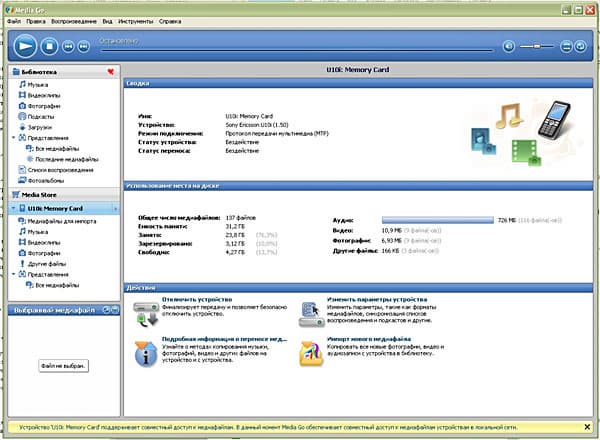Image resolution: width=600 pixels, height=440 pixels.
Task: Click the arrow beside U10i Memory Card
Action: 115,209
